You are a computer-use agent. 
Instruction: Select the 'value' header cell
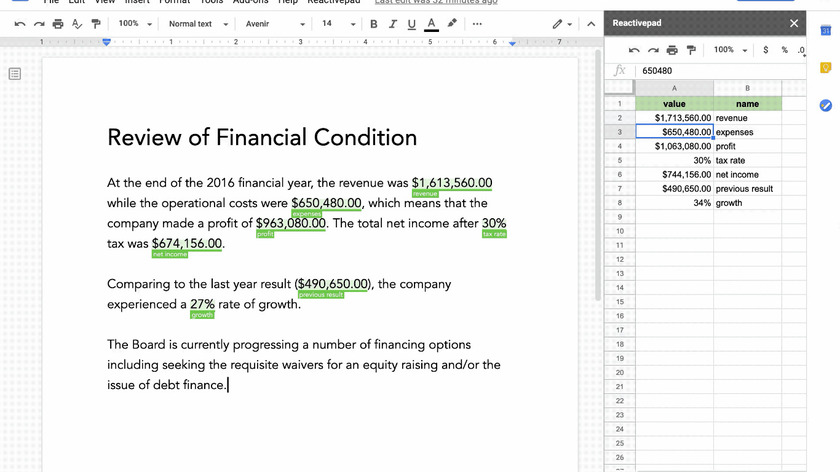pos(674,104)
